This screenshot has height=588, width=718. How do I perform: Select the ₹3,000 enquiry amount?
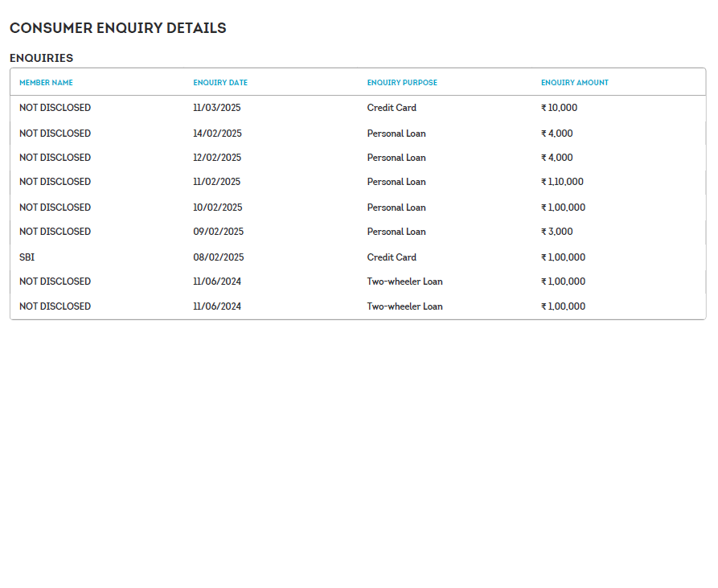pos(557,232)
